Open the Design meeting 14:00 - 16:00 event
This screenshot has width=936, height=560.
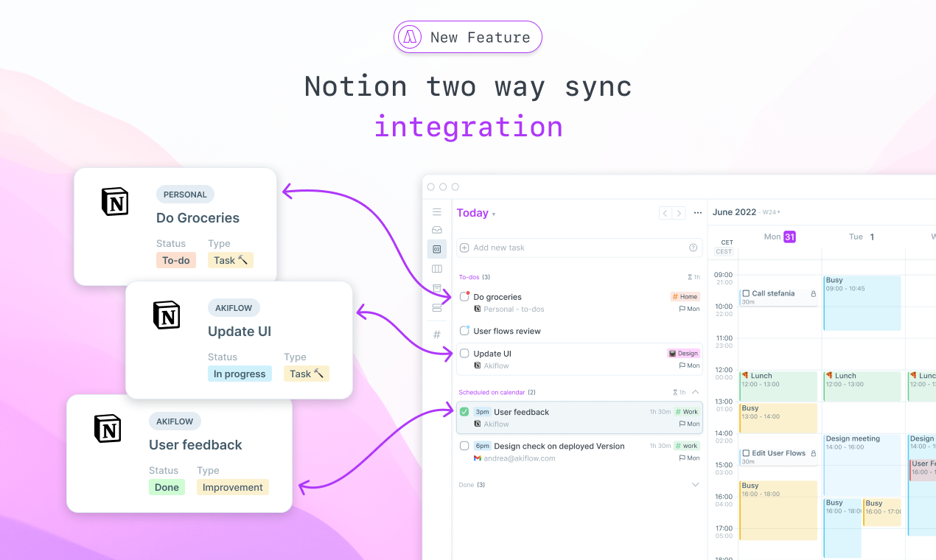point(862,464)
